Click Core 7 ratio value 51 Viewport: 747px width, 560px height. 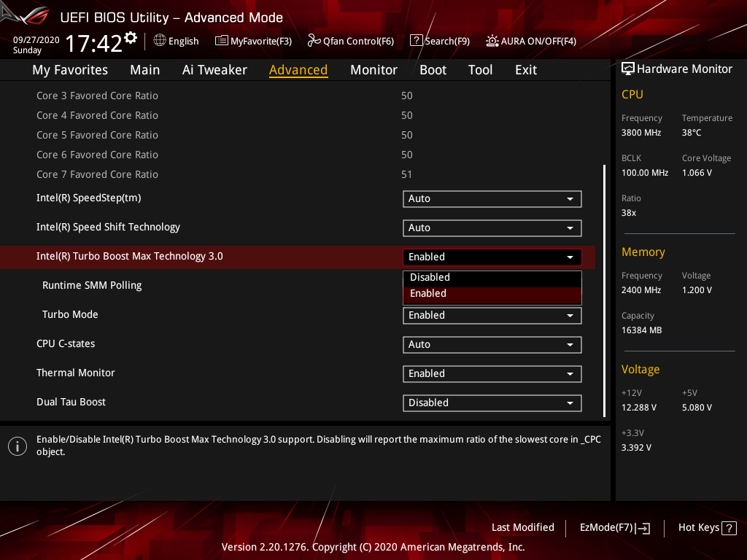tap(406, 174)
